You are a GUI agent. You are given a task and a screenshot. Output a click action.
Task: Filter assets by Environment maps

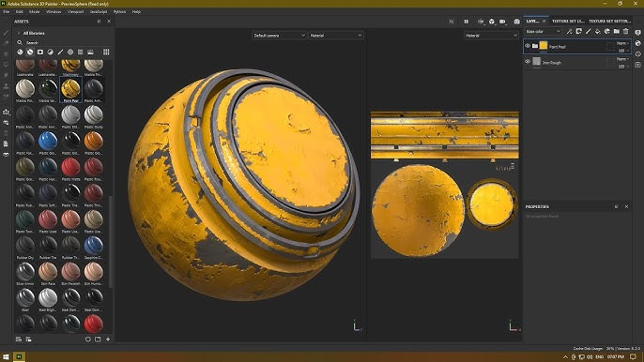point(90,53)
